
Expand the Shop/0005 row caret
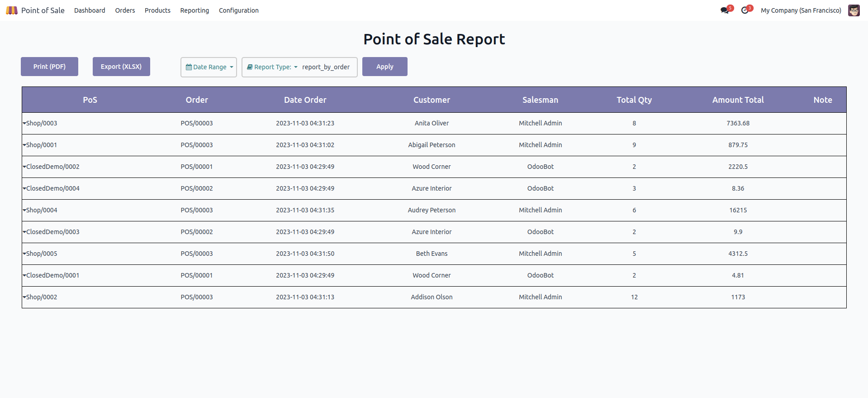pyautogui.click(x=24, y=254)
